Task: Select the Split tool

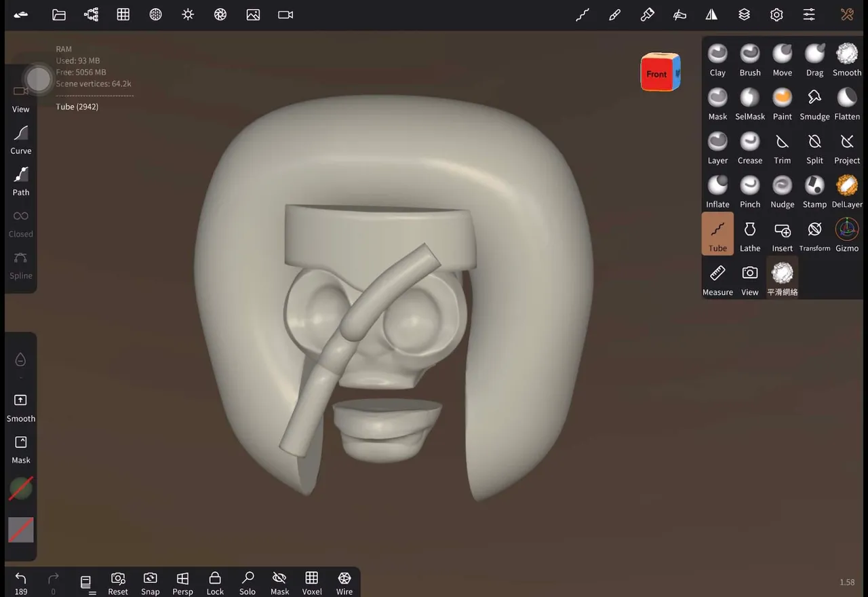Action: (x=814, y=147)
